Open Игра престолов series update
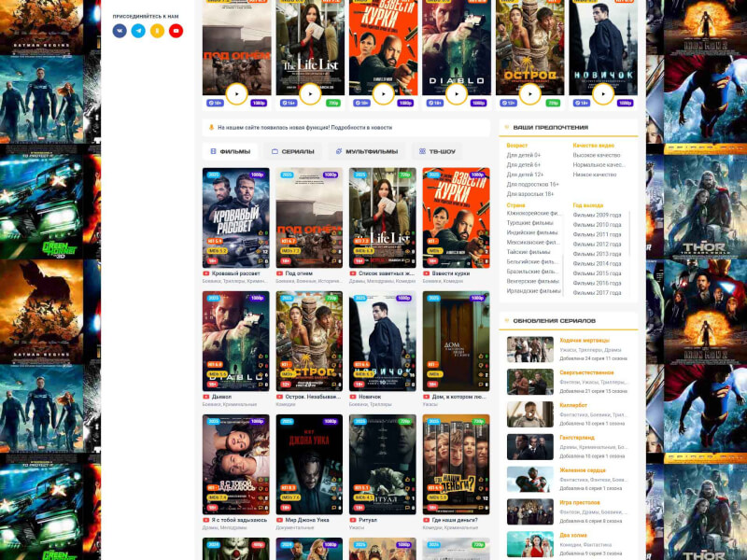Image resolution: width=747 pixels, height=560 pixels. point(580,503)
